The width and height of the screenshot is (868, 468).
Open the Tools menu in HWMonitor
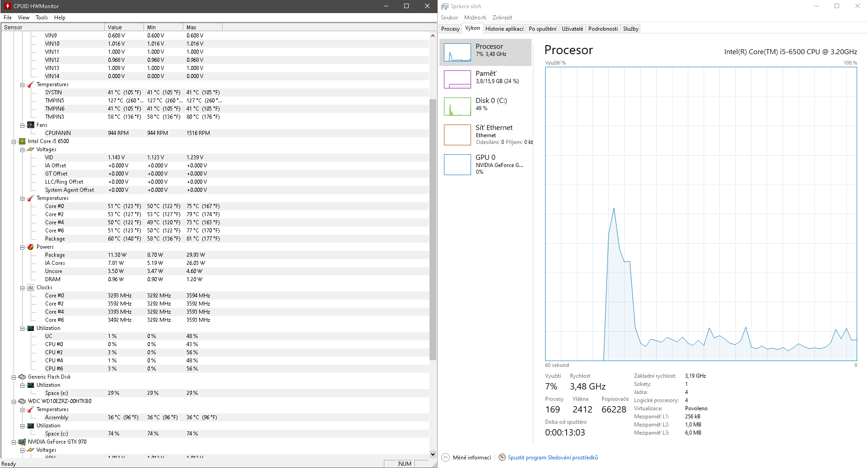[x=42, y=18]
